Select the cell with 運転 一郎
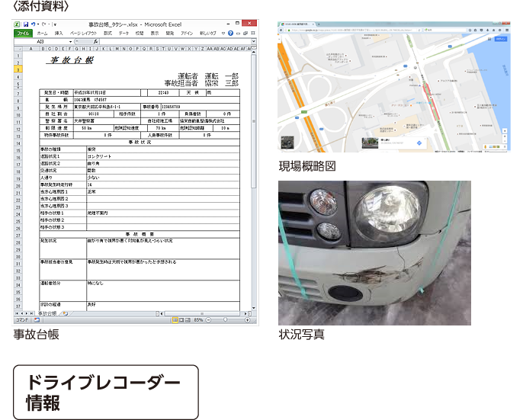 click(222, 76)
